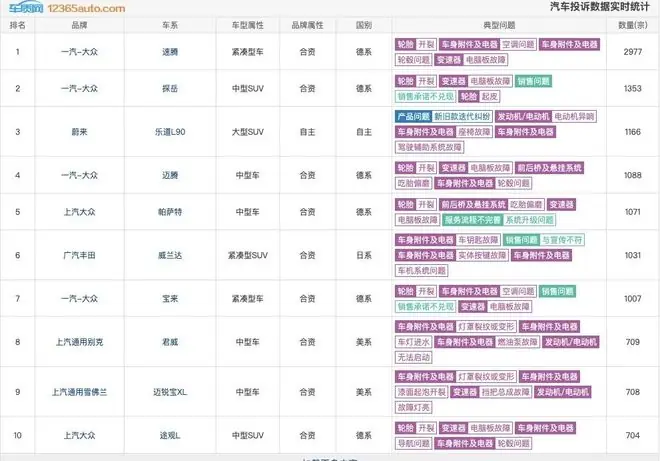660x461 pixels.
Task: Open the 车质网 12365auto.com logo
Action: pyautogui.click(x=67, y=8)
